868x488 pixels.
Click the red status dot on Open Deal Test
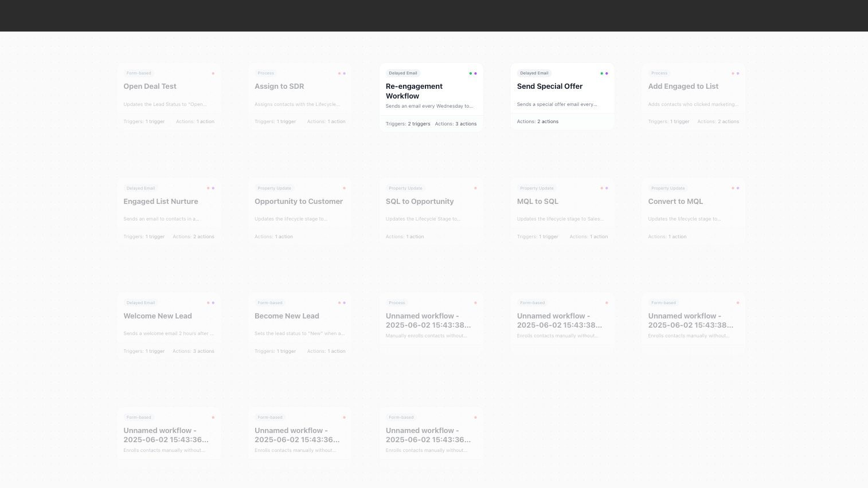point(213,73)
